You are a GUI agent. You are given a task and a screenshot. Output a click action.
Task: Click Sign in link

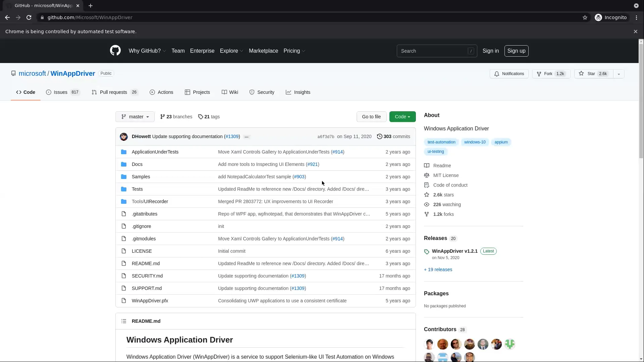click(x=490, y=51)
